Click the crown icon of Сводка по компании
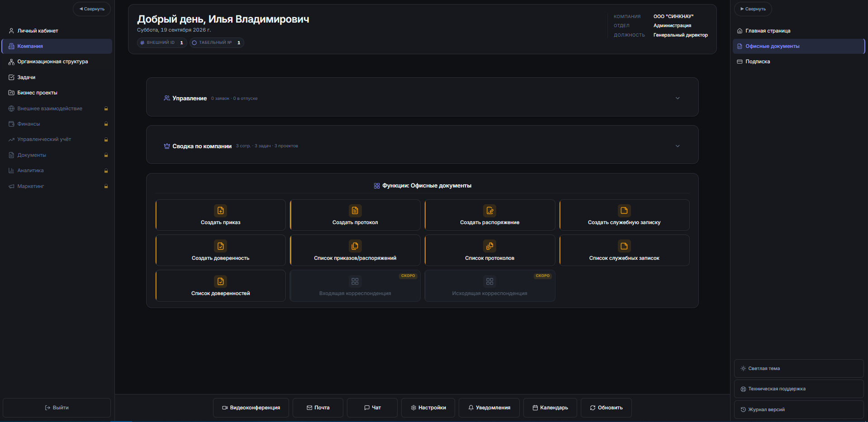The image size is (868, 422). tap(167, 146)
